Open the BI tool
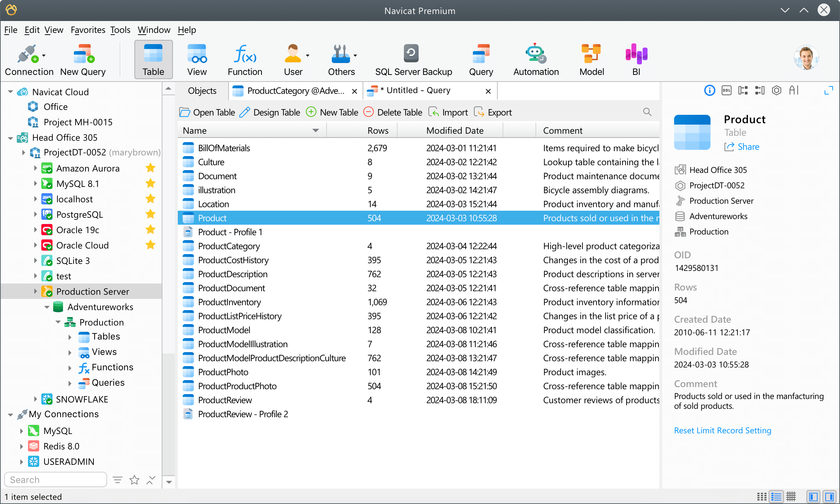This screenshot has height=504, width=840. pos(635,59)
